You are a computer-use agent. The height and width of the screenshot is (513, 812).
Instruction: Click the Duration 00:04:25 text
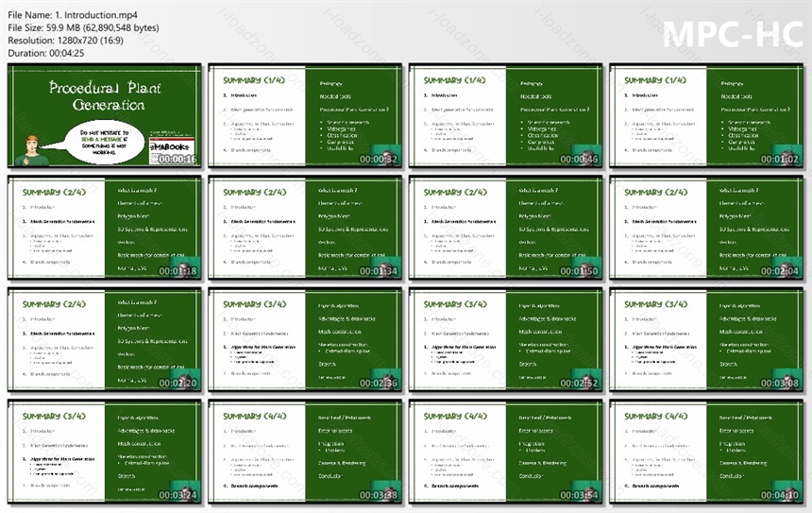tap(46, 53)
